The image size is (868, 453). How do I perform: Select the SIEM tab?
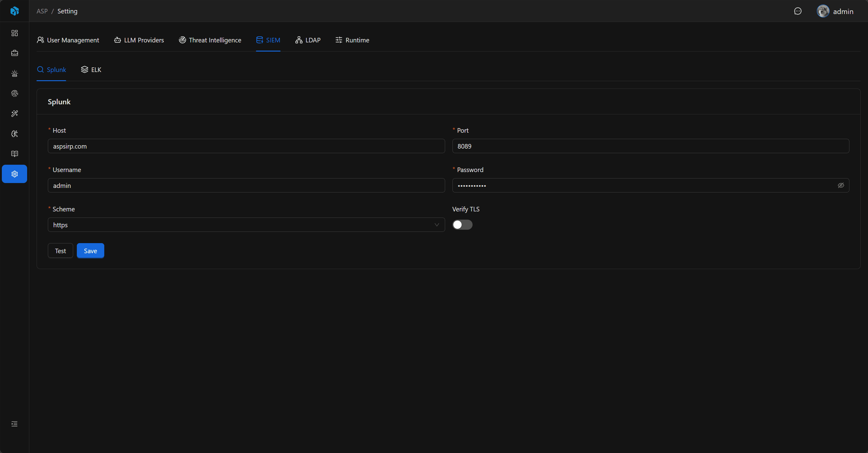[268, 40]
